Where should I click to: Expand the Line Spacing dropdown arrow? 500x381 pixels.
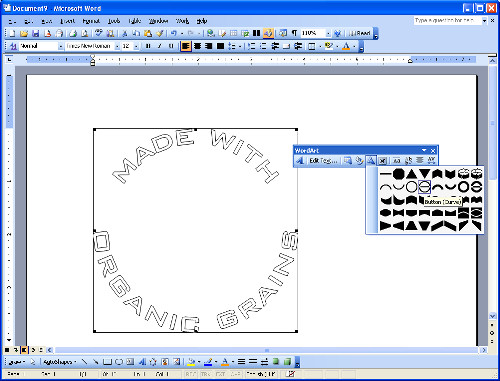(x=240, y=46)
